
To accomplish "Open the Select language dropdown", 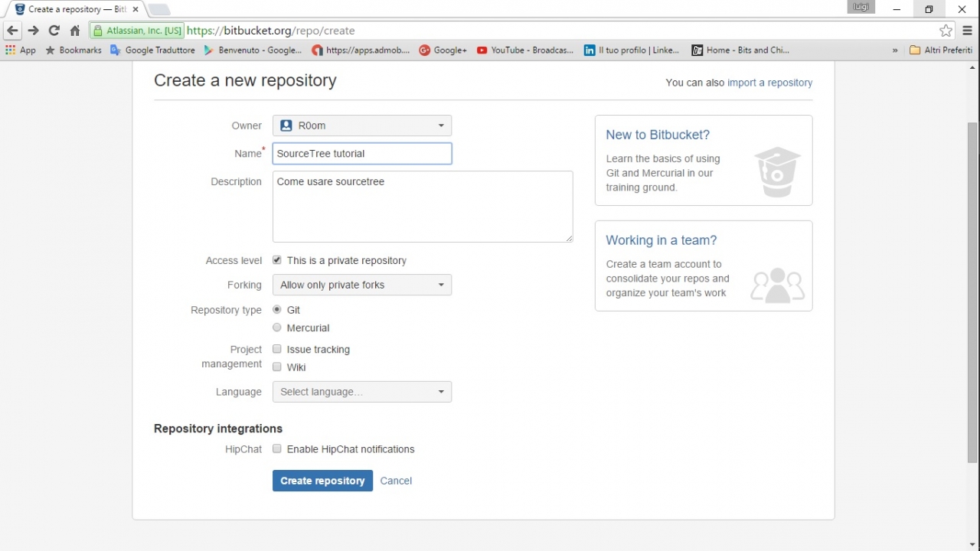I will (x=362, y=392).
